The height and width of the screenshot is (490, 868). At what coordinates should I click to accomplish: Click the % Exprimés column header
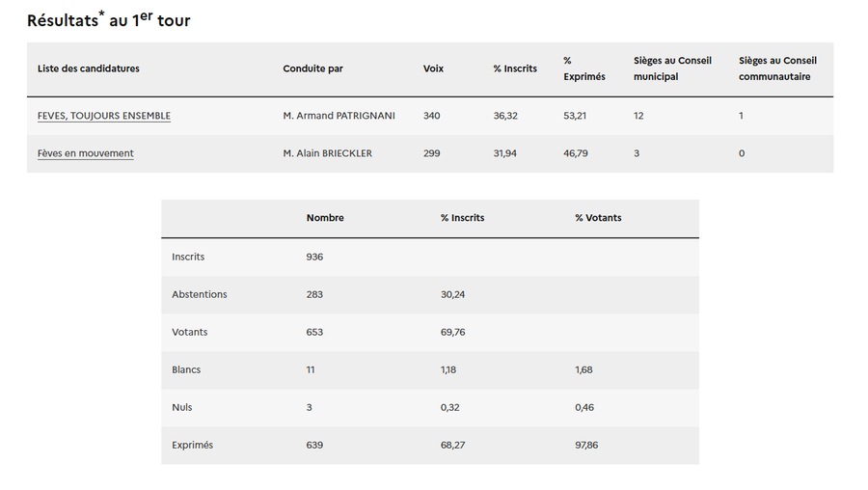point(583,68)
